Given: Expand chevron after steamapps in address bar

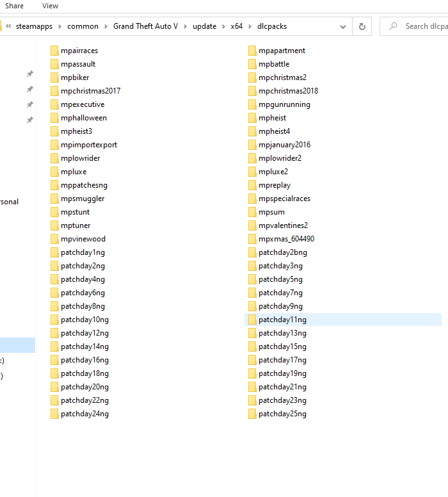Looking at the screenshot, I should pos(60,27).
